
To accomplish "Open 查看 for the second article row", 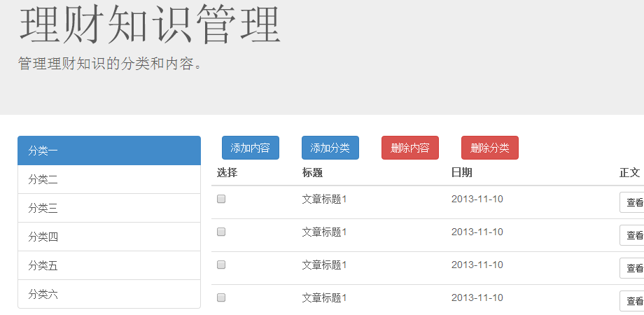I will [x=632, y=235].
